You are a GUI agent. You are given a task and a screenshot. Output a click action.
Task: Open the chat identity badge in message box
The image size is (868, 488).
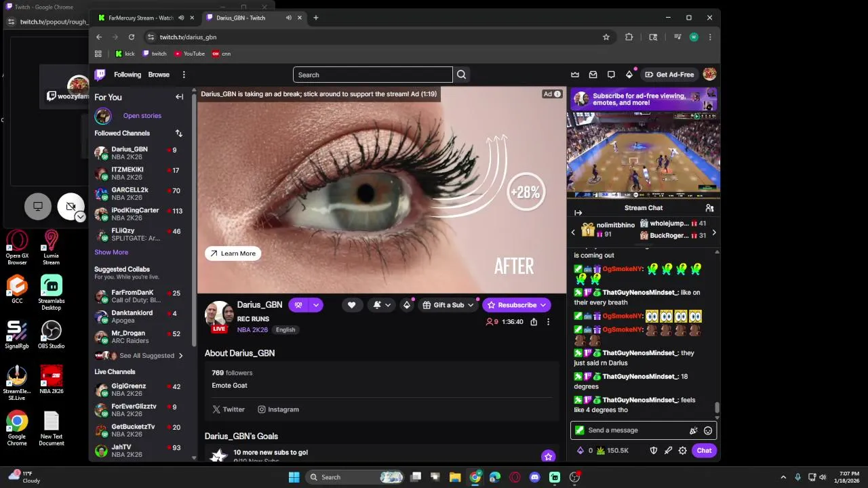pos(579,430)
